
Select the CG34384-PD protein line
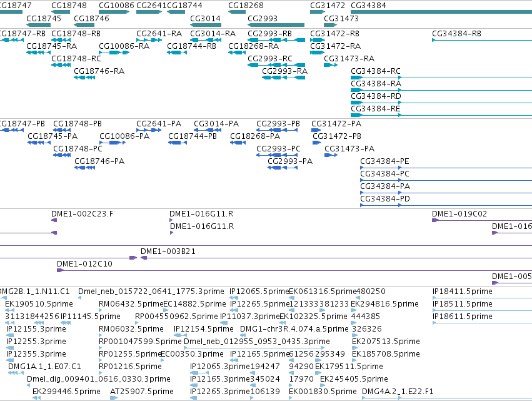coord(446,205)
